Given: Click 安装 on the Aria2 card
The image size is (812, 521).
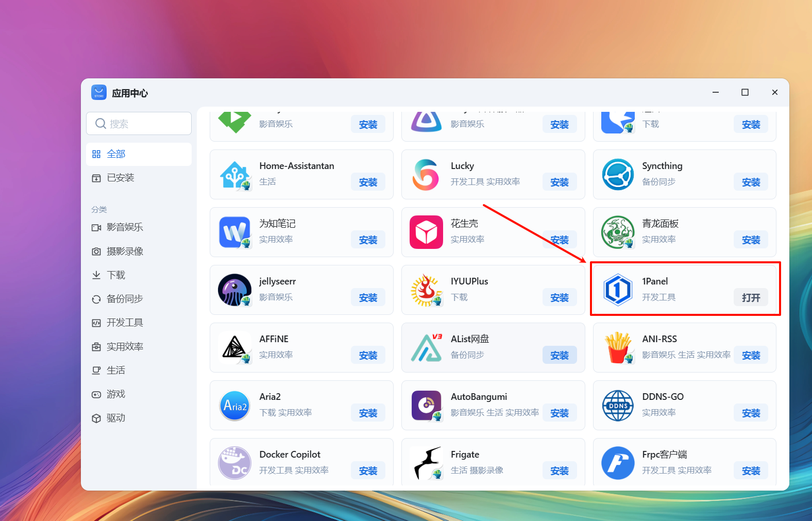Looking at the screenshot, I should [368, 413].
